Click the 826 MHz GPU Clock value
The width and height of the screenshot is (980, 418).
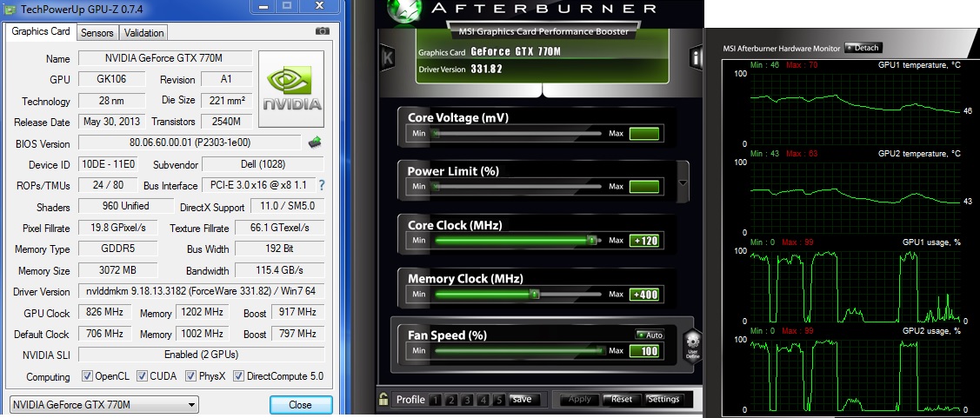click(x=105, y=312)
